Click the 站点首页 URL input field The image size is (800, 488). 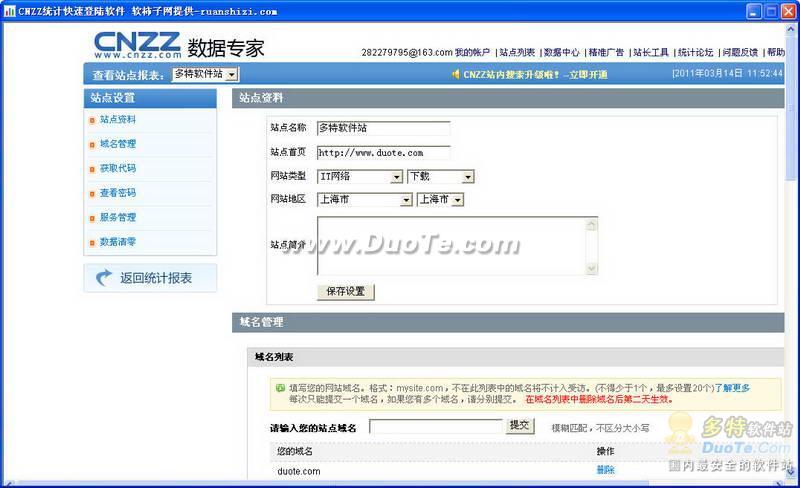pos(384,153)
